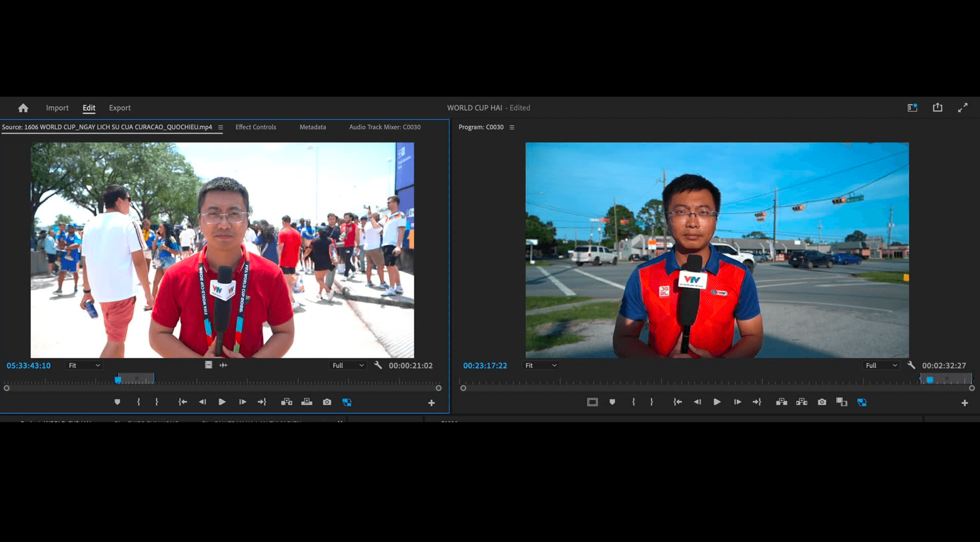The image size is (980, 542).
Task: Toggle proxies in Source monitor
Action: click(347, 402)
